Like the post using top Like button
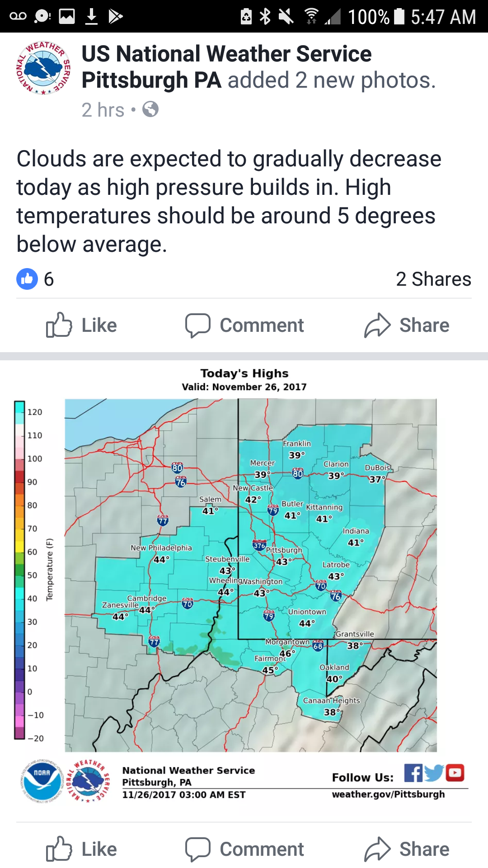This screenshot has width=488, height=868. (x=82, y=325)
